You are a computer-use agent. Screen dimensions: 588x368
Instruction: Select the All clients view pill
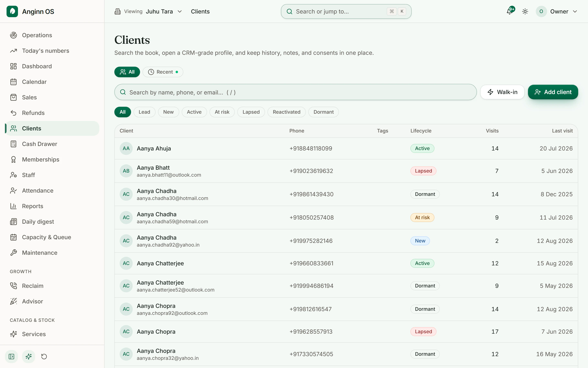pos(127,72)
